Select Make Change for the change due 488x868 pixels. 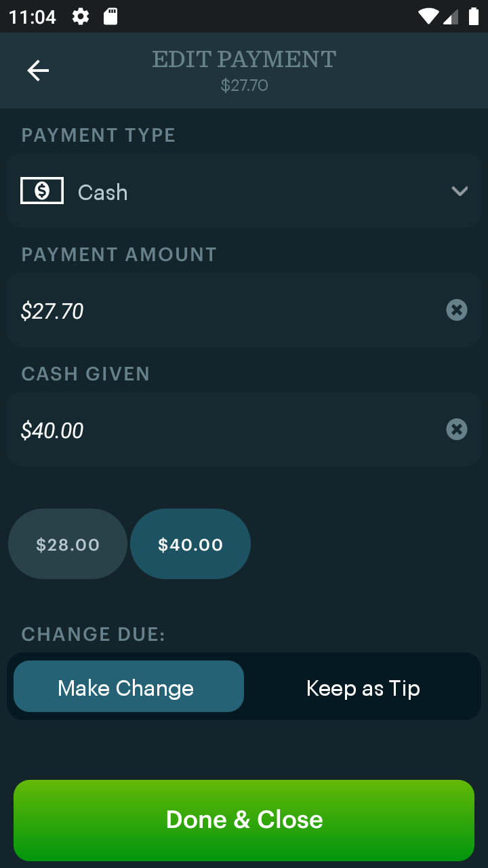[128, 687]
